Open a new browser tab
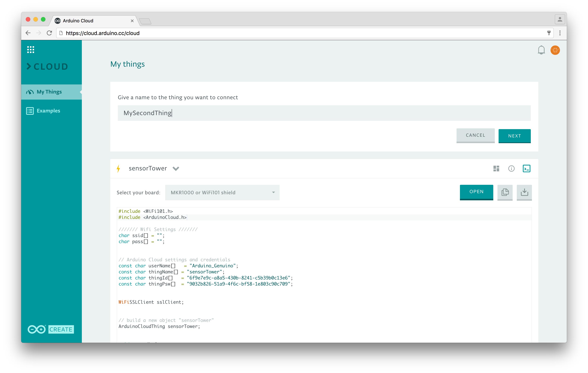 pyautogui.click(x=145, y=21)
